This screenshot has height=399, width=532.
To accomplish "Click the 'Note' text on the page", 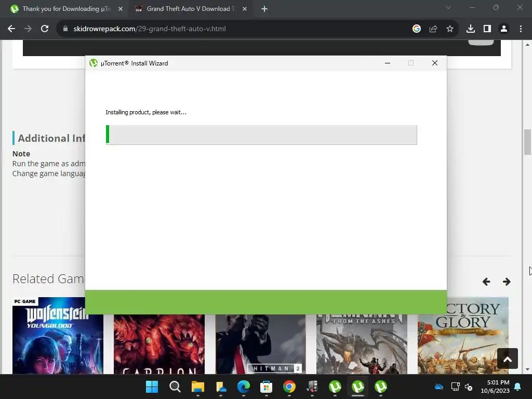I will click(x=21, y=154).
